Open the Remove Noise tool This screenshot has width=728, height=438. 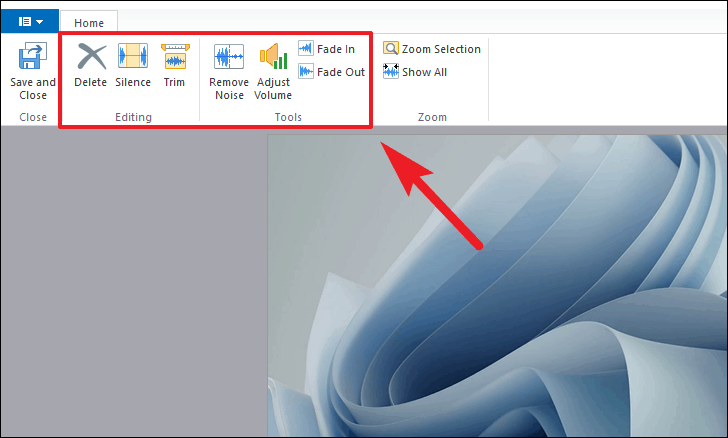(229, 72)
